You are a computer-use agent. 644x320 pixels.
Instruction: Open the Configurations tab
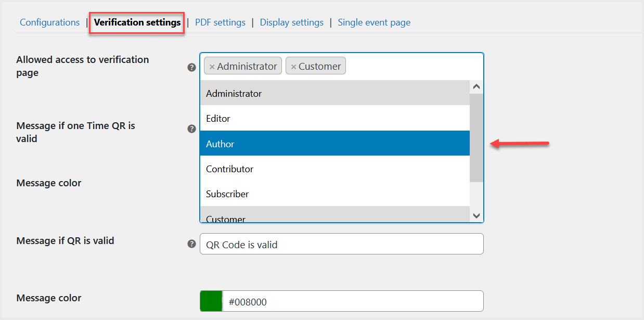49,22
